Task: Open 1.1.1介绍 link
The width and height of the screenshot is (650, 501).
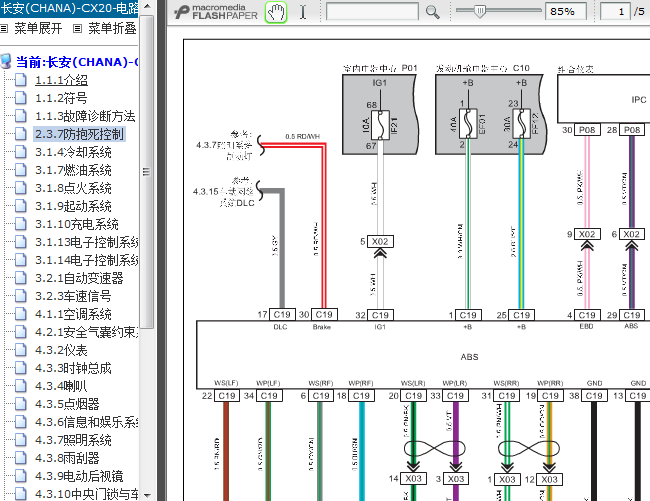Action: pos(61,80)
